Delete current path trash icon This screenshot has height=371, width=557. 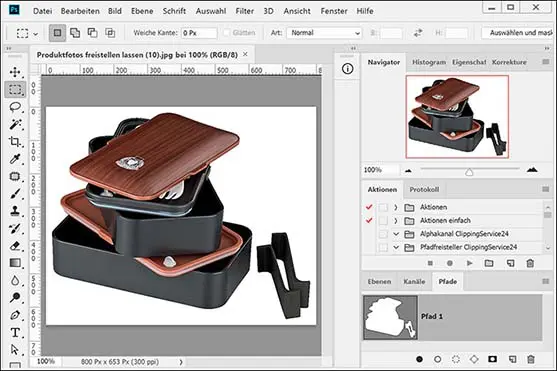point(531,359)
